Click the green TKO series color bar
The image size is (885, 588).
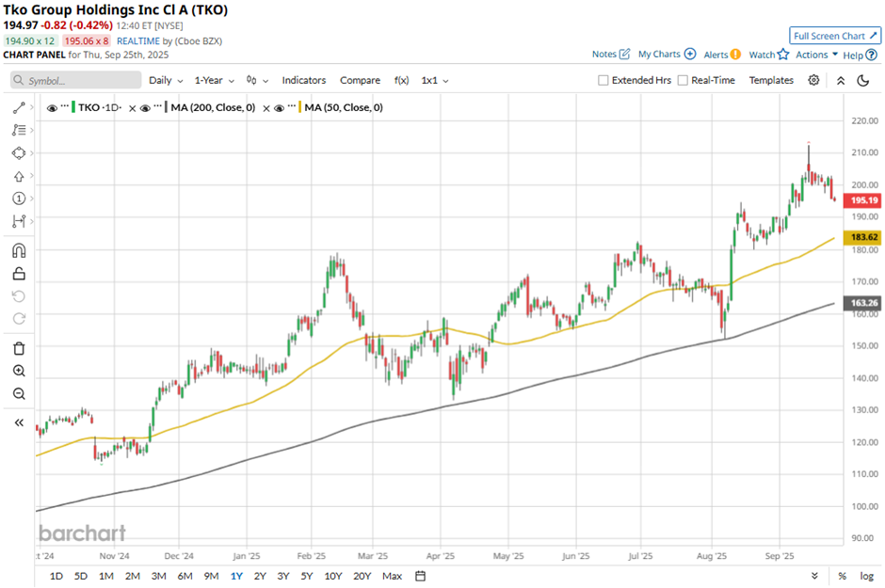coord(73,107)
